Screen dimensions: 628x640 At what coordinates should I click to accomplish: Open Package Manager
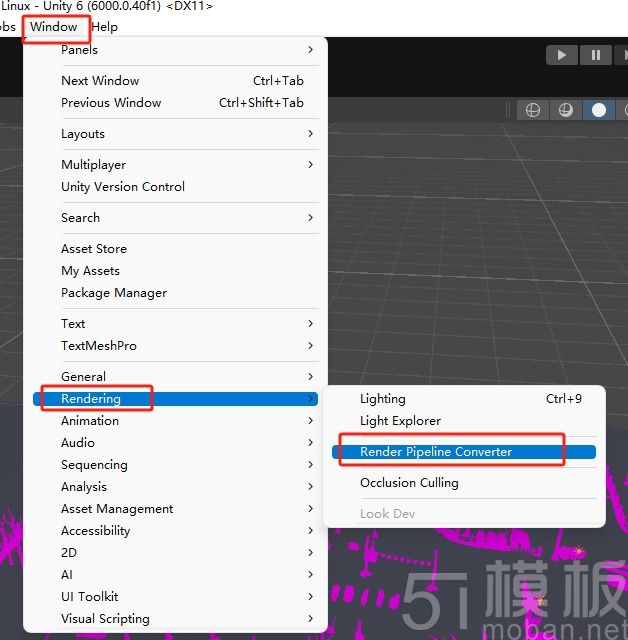(x=175, y=293)
